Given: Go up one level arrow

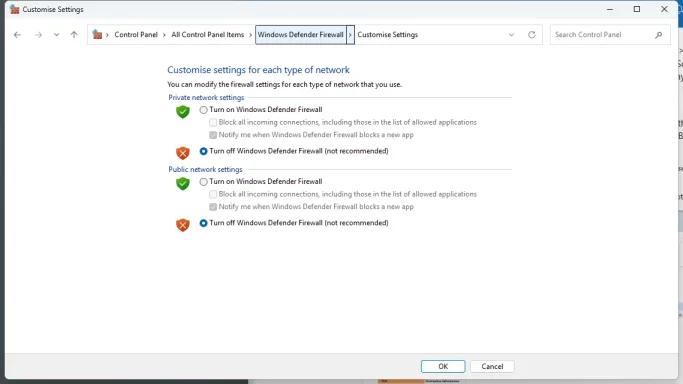Looking at the screenshot, I should [74, 35].
